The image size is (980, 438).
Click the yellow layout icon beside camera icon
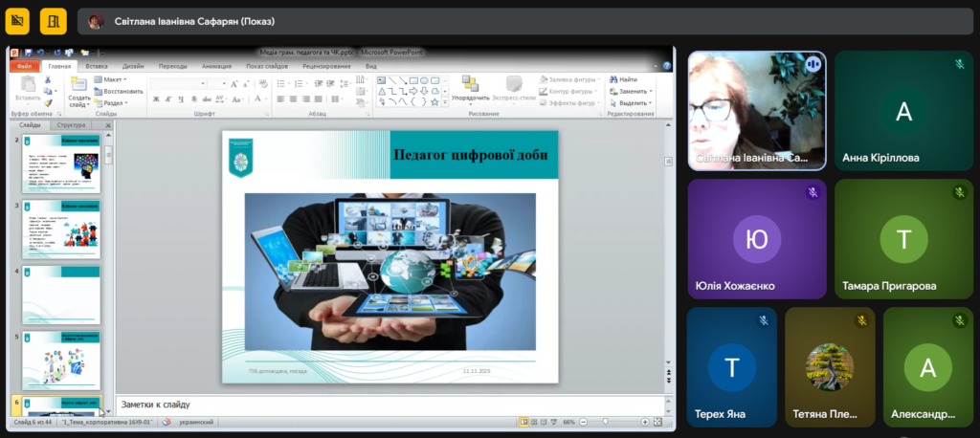click(54, 20)
